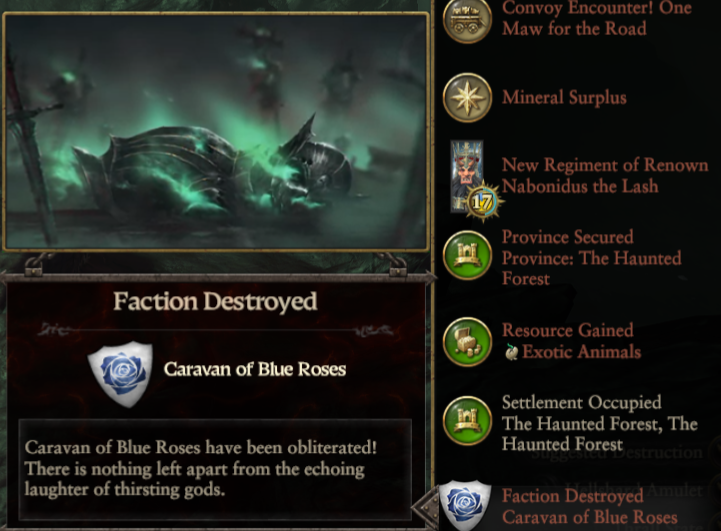Click the Convoy Encounter wagon icon
The height and width of the screenshot is (531, 721).
coord(467,20)
